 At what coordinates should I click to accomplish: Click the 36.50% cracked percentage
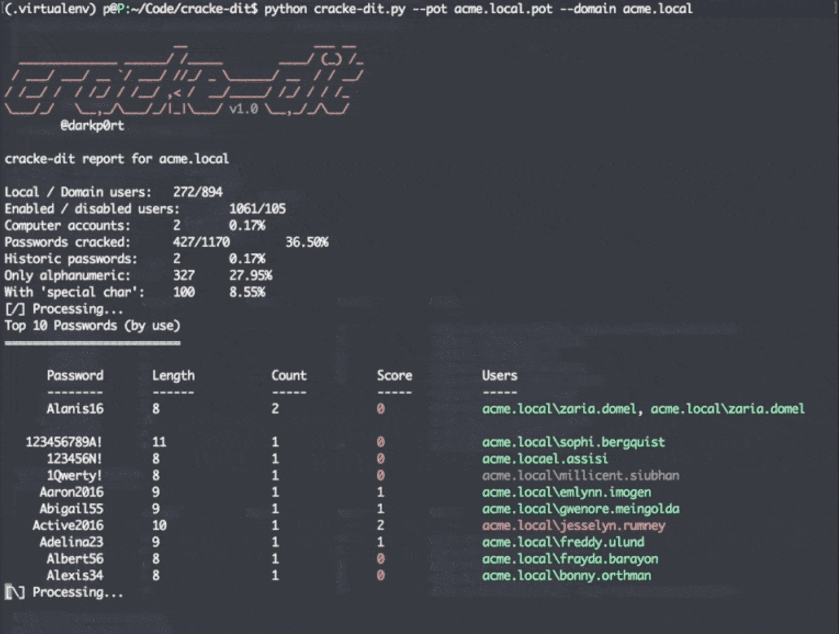pos(307,242)
